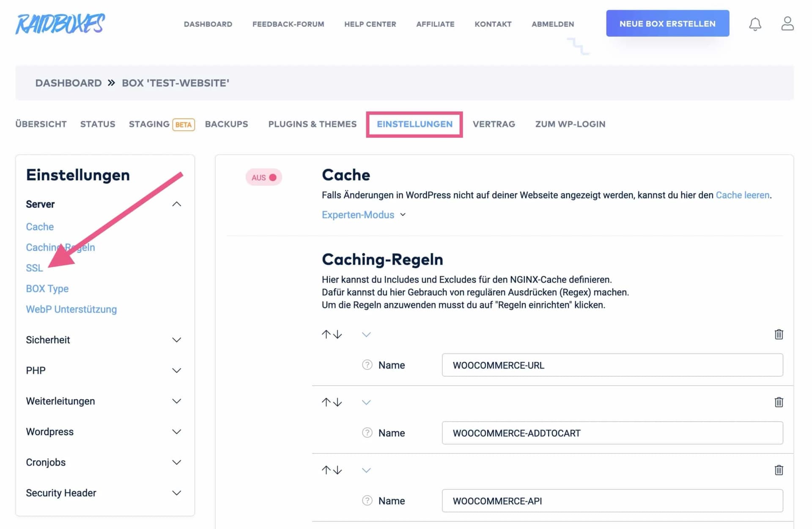Click the Cache leeren link

pyautogui.click(x=742, y=195)
